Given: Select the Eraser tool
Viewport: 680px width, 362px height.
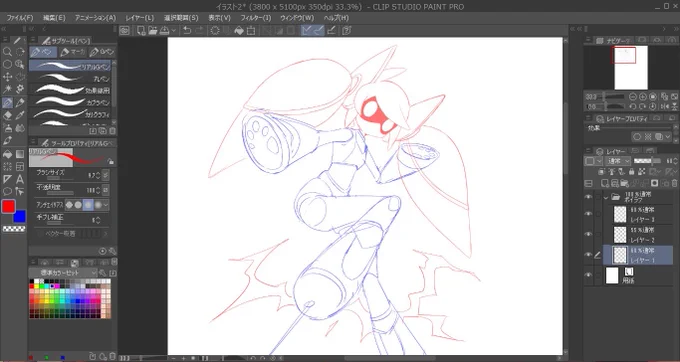Looking at the screenshot, I should [7, 115].
